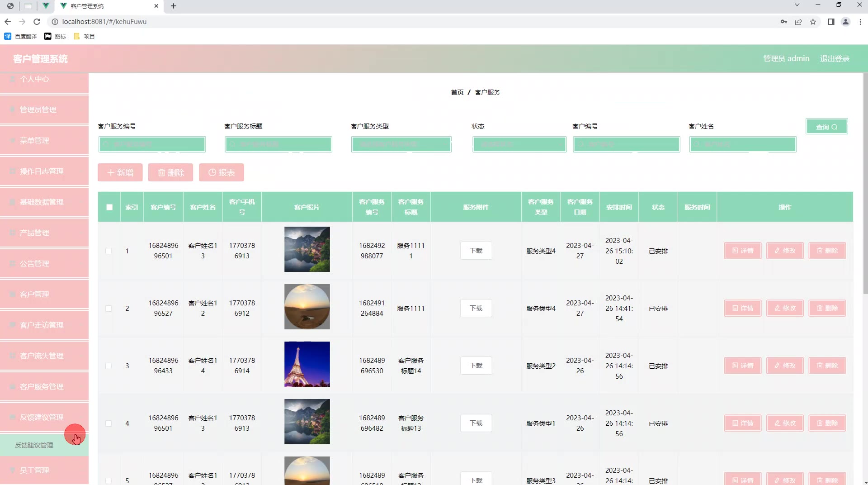This screenshot has width=868, height=485.
Task: Click the 报表 report chart button
Action: pos(221,172)
